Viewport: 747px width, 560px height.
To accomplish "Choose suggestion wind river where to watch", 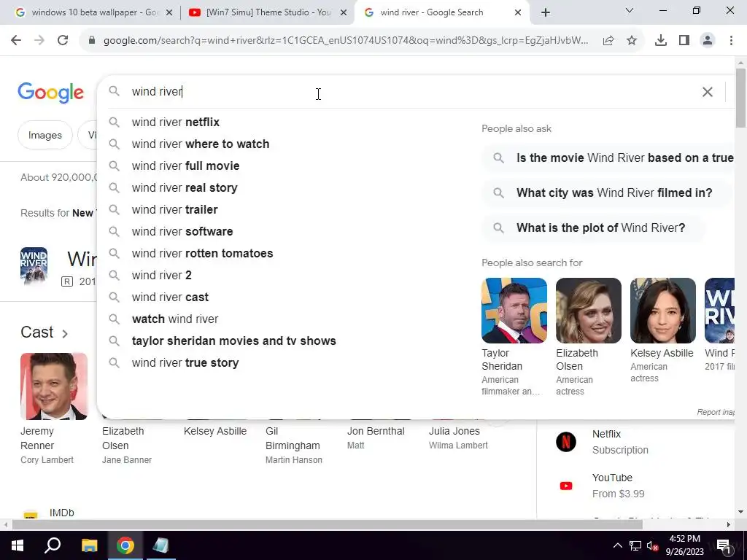I will (201, 144).
